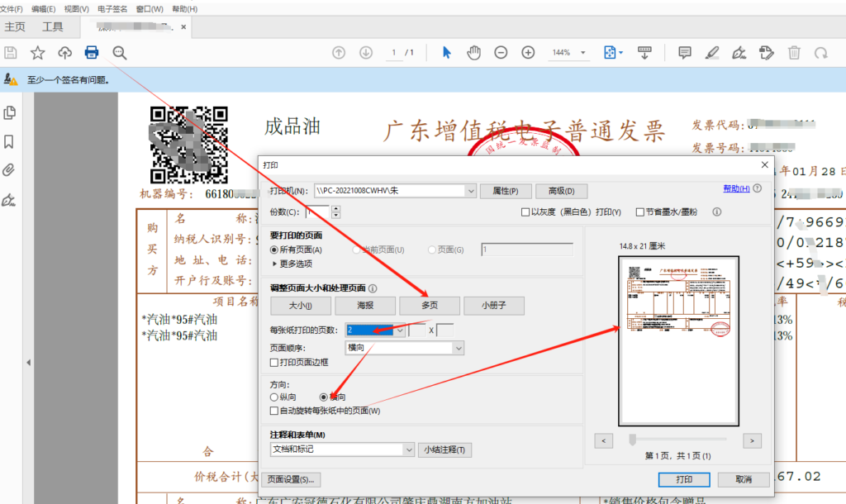
Task: Open the Comment tool icon
Action: 686,52
